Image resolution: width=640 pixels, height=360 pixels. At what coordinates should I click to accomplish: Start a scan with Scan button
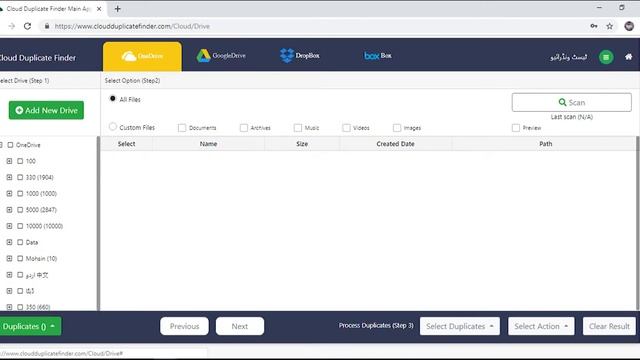point(571,102)
